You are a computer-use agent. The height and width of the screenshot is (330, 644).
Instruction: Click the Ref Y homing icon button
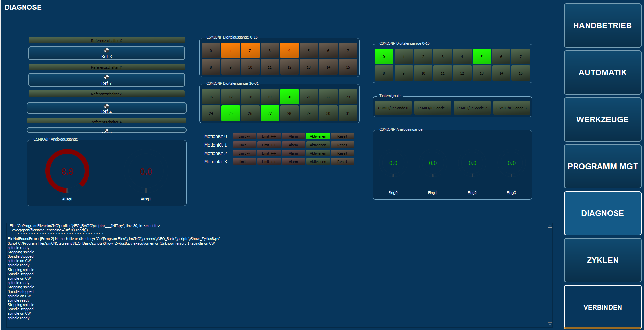[106, 80]
